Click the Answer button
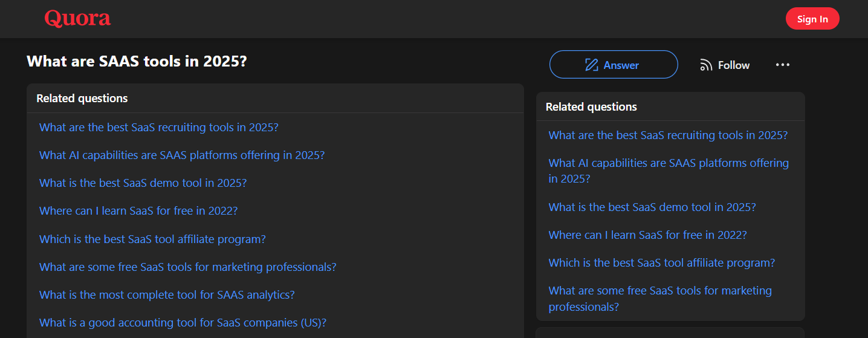This screenshot has width=868, height=338. [x=614, y=65]
